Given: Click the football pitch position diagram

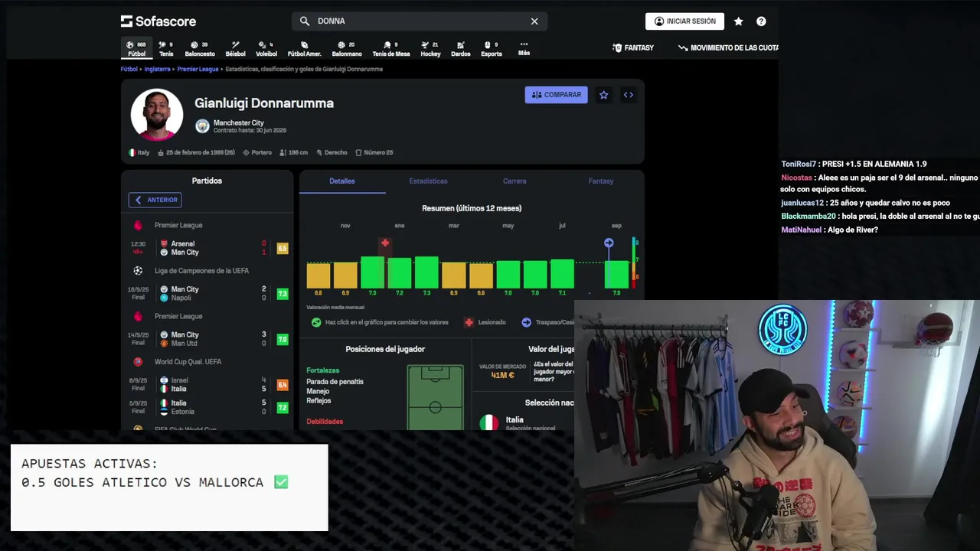Looking at the screenshot, I should tap(435, 397).
